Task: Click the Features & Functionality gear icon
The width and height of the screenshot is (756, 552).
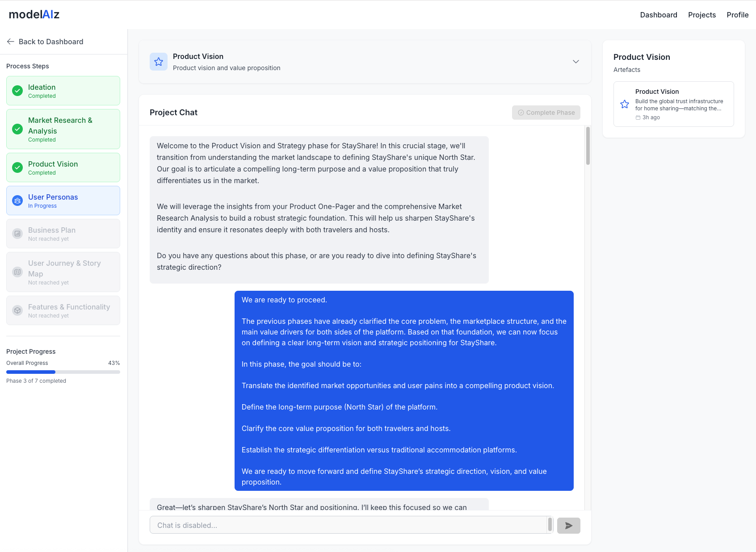Action: 17,310
